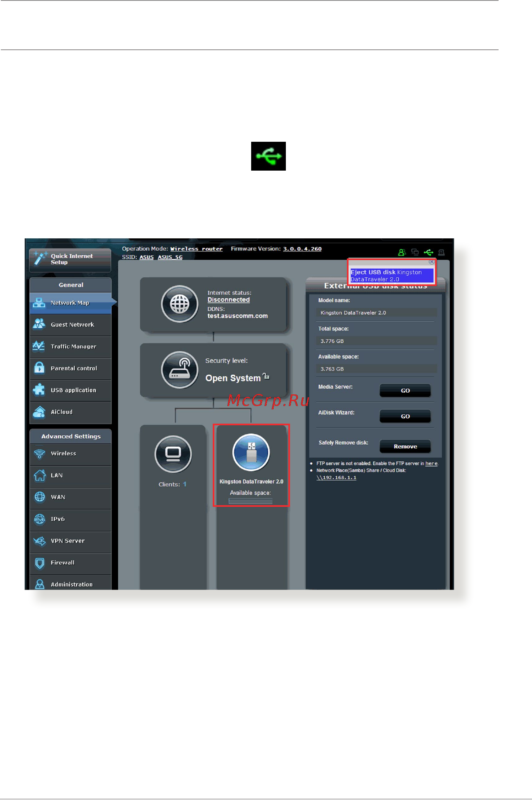Viewport: 532px width, 800px height.
Task: Click the Parental control padlock icon
Action: click(x=39, y=368)
